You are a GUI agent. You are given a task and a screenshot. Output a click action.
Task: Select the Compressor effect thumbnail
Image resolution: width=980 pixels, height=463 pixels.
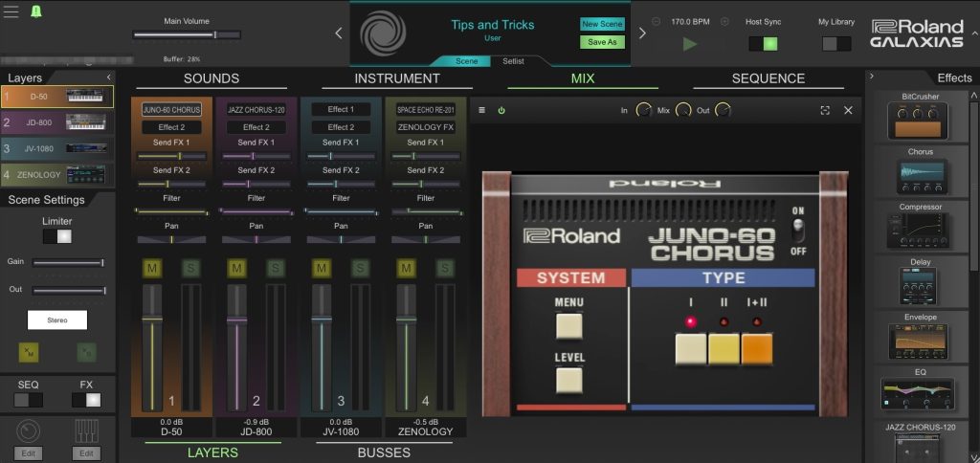click(918, 231)
